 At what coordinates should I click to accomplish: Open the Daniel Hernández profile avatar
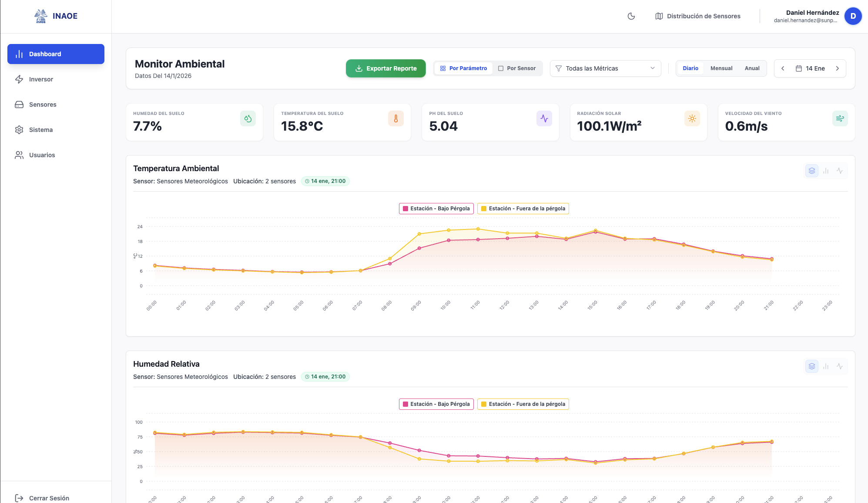[853, 16]
